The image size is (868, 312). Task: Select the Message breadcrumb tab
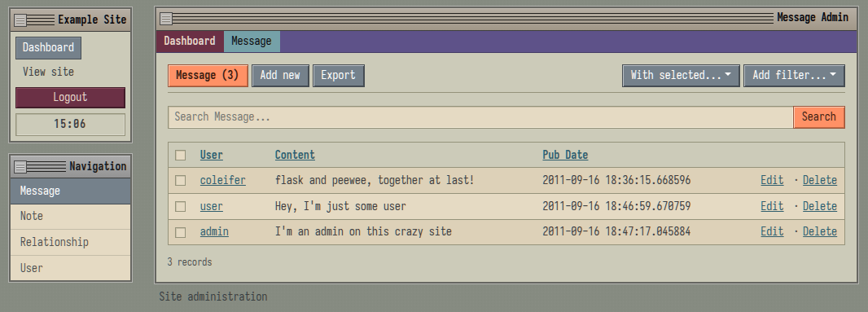[x=252, y=42]
